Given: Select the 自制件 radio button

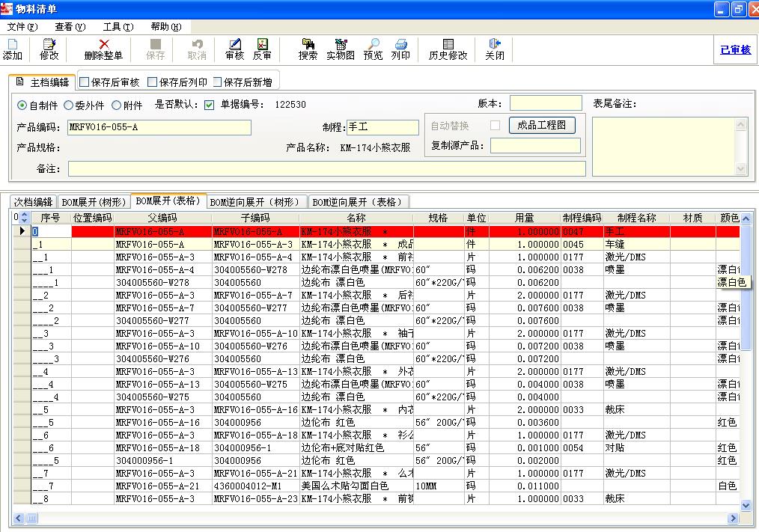Looking at the screenshot, I should pyautogui.click(x=22, y=105).
